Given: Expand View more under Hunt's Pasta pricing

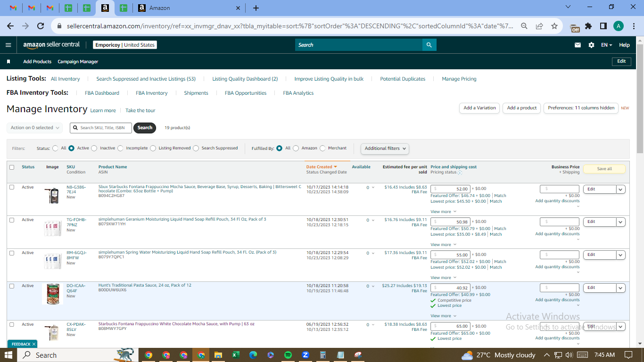Looking at the screenshot, I should [443, 316].
